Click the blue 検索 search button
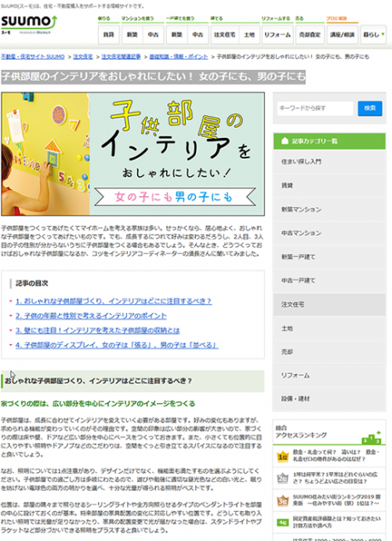This screenshot has width=392, height=541. pos(370,108)
